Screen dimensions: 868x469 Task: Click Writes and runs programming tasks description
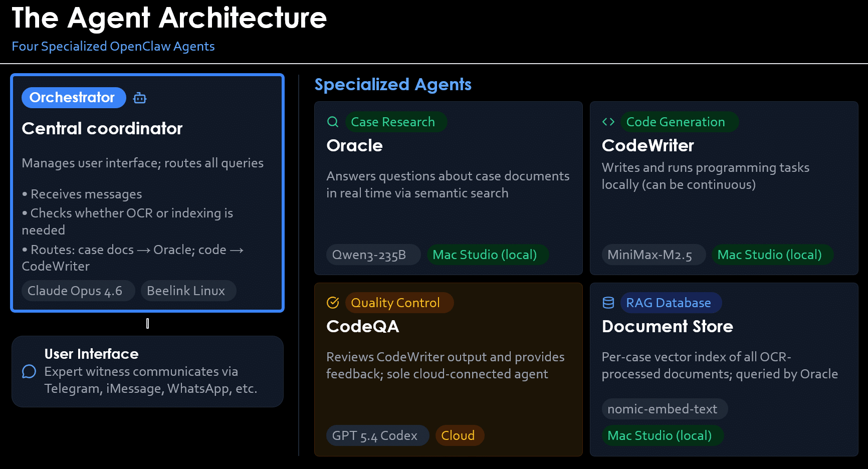coord(705,176)
